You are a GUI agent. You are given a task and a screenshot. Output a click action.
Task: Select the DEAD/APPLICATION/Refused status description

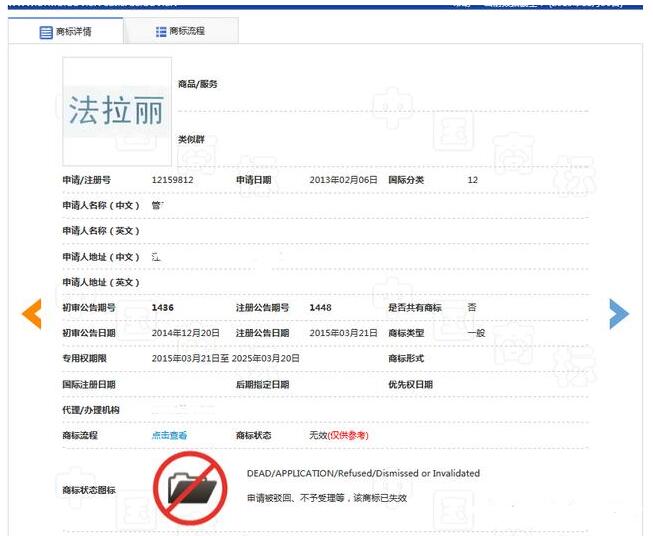point(363,474)
